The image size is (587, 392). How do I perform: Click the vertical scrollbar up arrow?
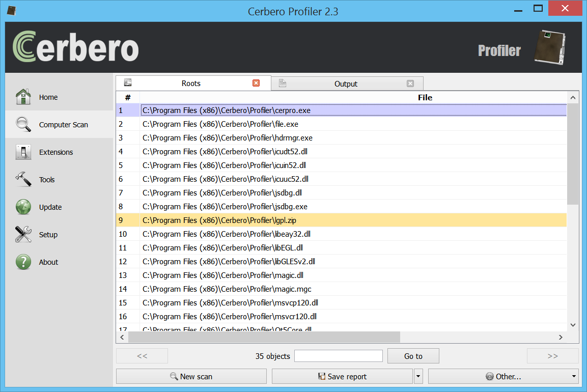(573, 97)
